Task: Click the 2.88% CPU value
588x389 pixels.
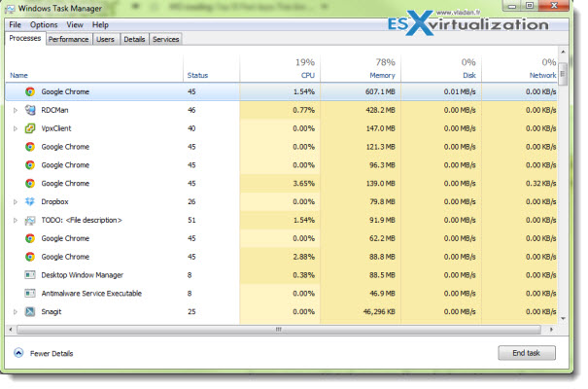Action: point(304,257)
